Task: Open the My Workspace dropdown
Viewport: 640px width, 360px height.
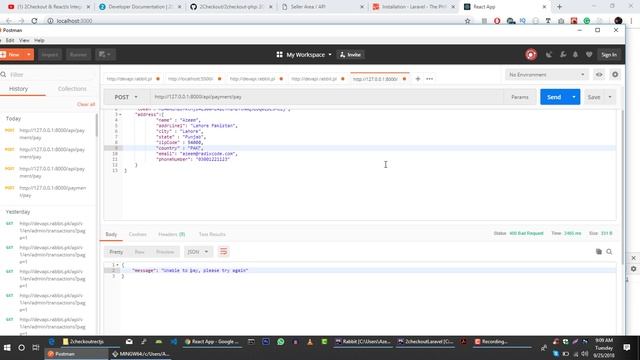Action: (304, 55)
